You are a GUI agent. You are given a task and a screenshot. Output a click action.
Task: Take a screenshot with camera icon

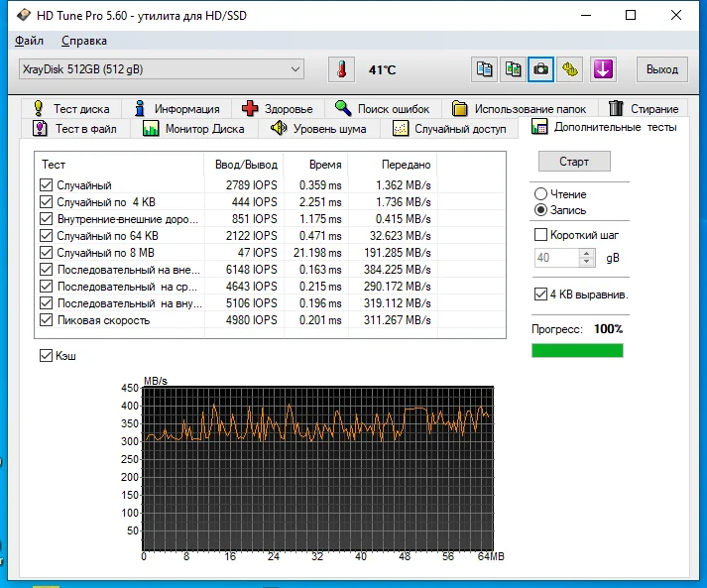(x=540, y=69)
